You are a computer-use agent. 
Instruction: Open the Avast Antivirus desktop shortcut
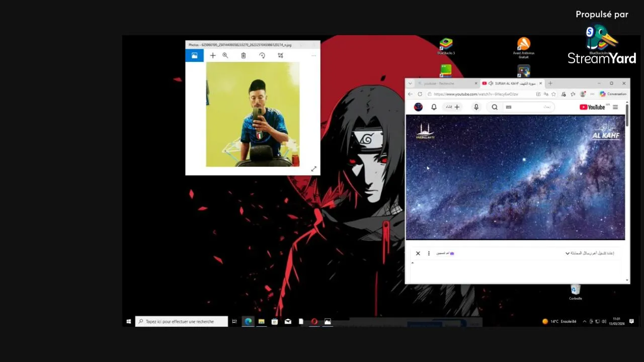coord(524,48)
